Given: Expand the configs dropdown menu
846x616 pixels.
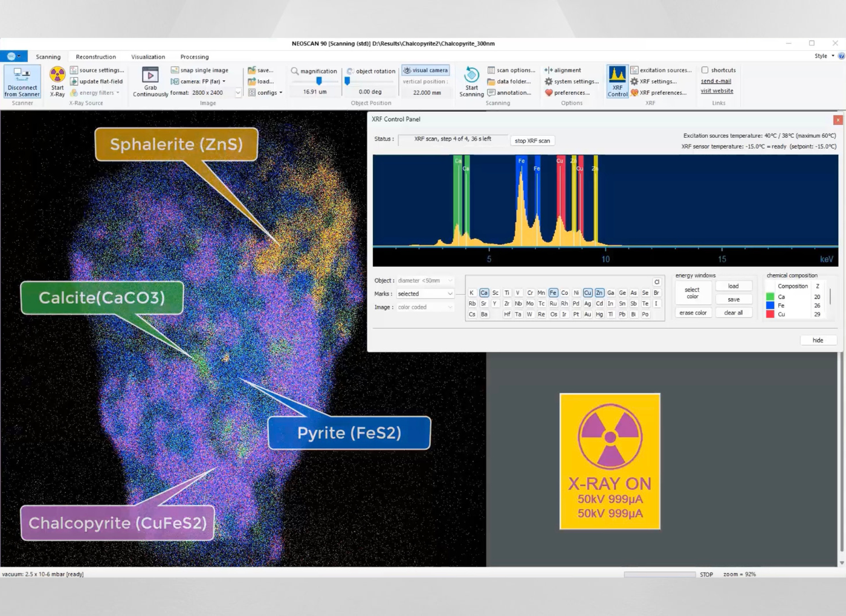Looking at the screenshot, I should click(x=281, y=93).
